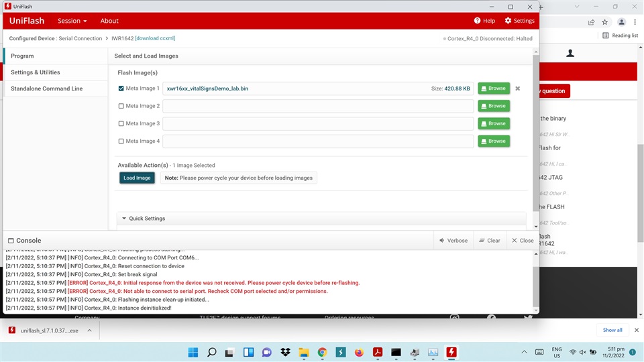Switch to Google Chrome in the taskbar
The image size is (644, 362).
tap(323, 352)
